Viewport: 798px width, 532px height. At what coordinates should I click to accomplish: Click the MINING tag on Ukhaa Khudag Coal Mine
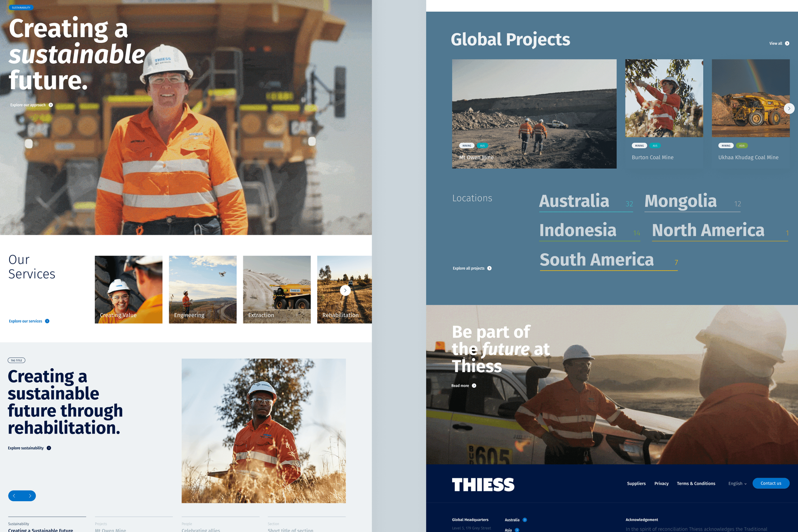pos(726,146)
